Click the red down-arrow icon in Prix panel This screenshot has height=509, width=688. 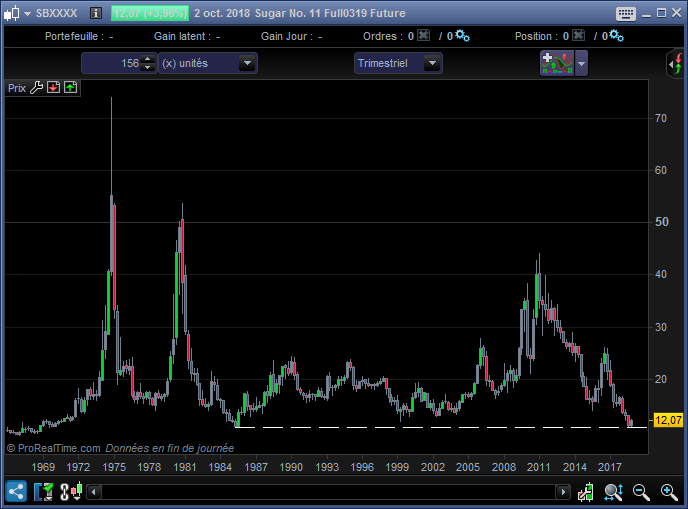pyautogui.click(x=54, y=87)
